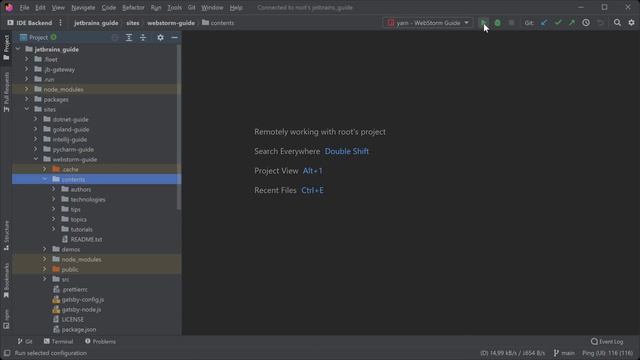Expand the demos folder
Image resolution: width=640 pixels, height=360 pixels.
[x=45, y=249]
